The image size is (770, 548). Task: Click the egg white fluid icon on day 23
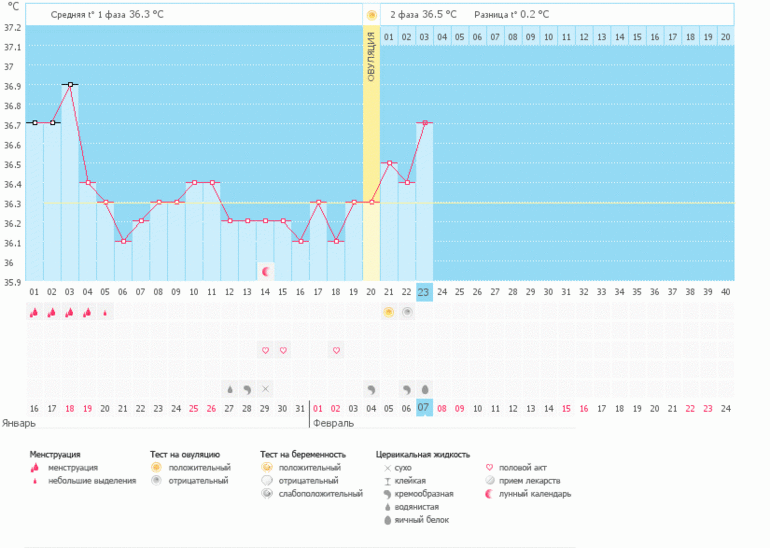[425, 389]
